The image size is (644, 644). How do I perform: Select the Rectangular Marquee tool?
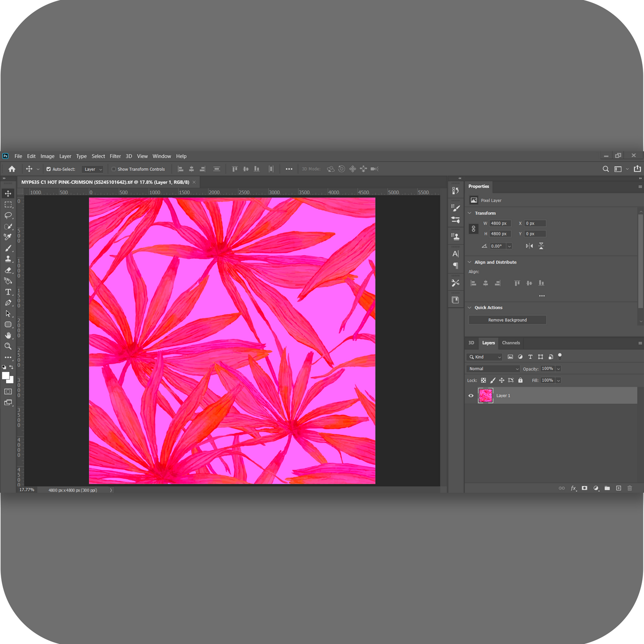tap(8, 205)
